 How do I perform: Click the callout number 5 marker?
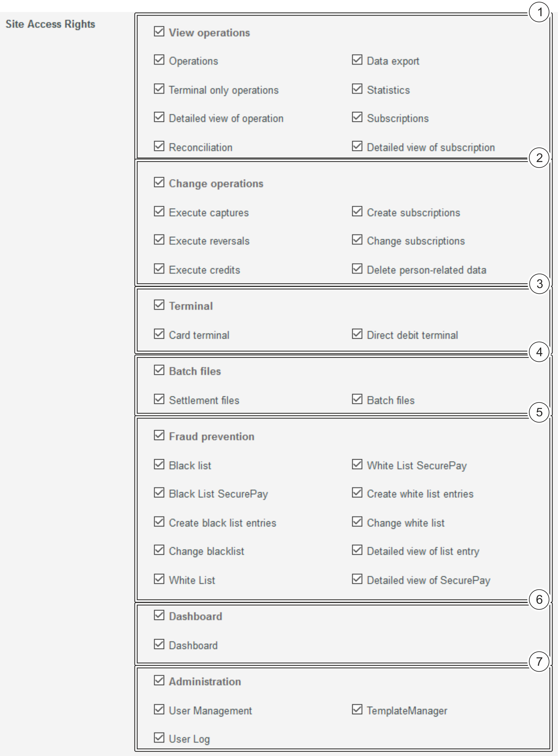(x=539, y=412)
